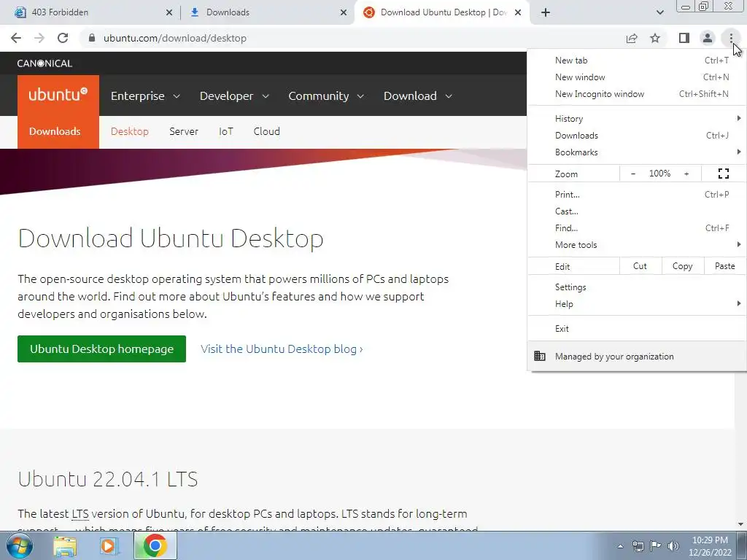Expand the Community navigation menu
Screen dimensions: 747x560
point(326,96)
